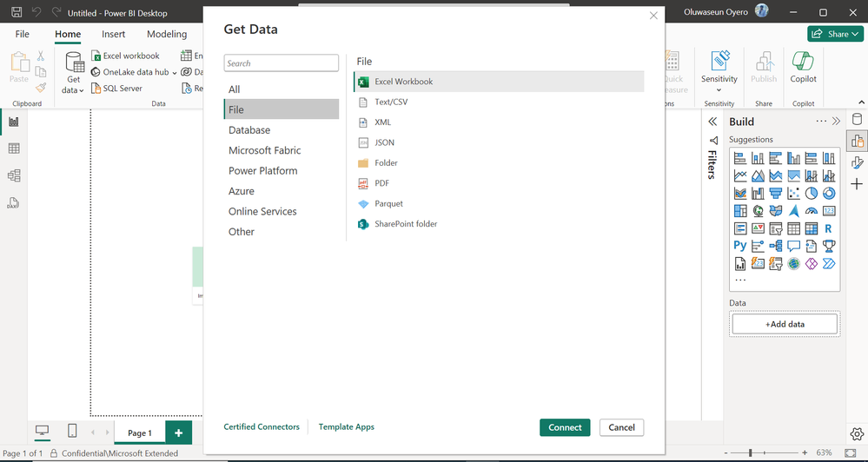Show more visuals ellipsis in Suggestions
868x462 pixels.
click(740, 280)
